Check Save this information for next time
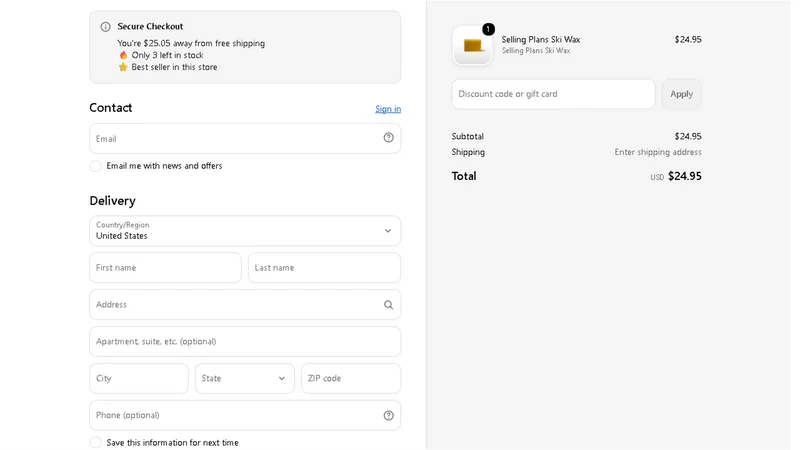The image size is (800, 450). click(x=95, y=442)
